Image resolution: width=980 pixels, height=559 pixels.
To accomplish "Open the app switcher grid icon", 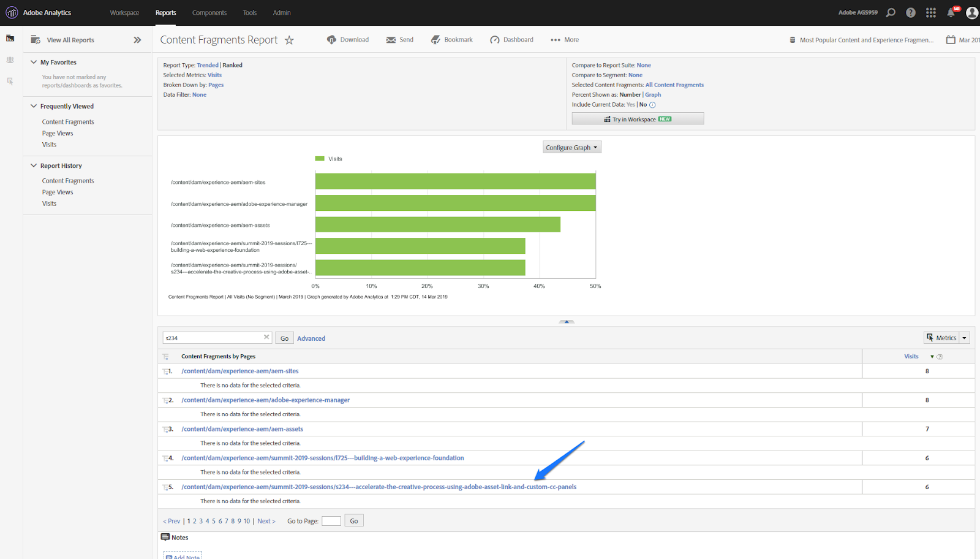I will (930, 12).
